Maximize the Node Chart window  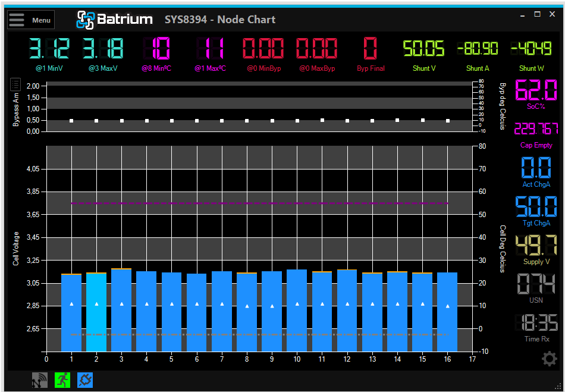pos(537,14)
